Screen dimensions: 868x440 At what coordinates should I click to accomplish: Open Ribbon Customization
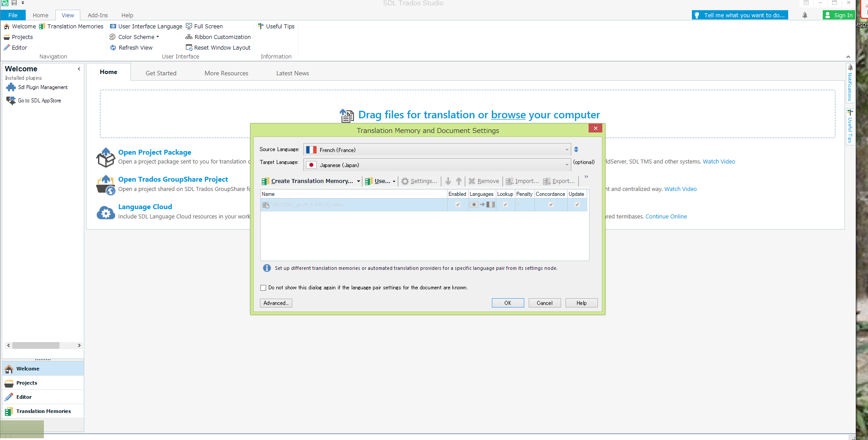(x=218, y=37)
